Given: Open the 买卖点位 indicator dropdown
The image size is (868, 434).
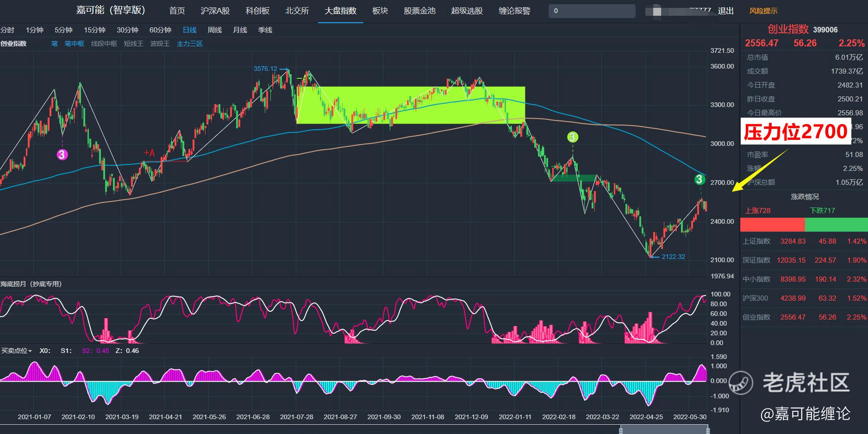Looking at the screenshot, I should [16, 351].
